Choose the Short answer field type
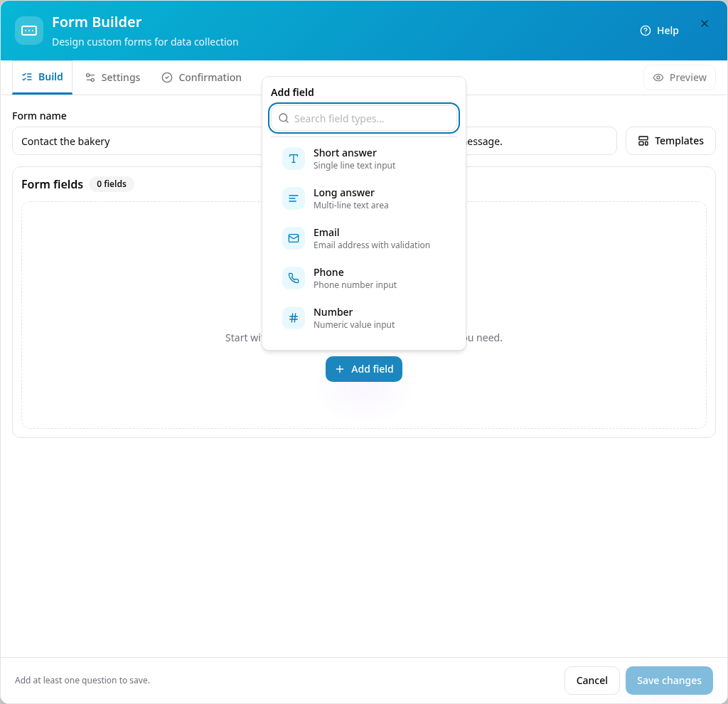This screenshot has width=728, height=704. pyautogui.click(x=364, y=159)
